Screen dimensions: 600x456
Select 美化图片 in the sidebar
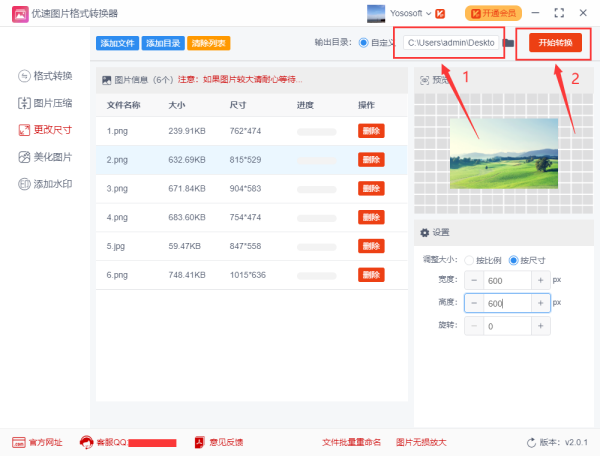click(45, 157)
